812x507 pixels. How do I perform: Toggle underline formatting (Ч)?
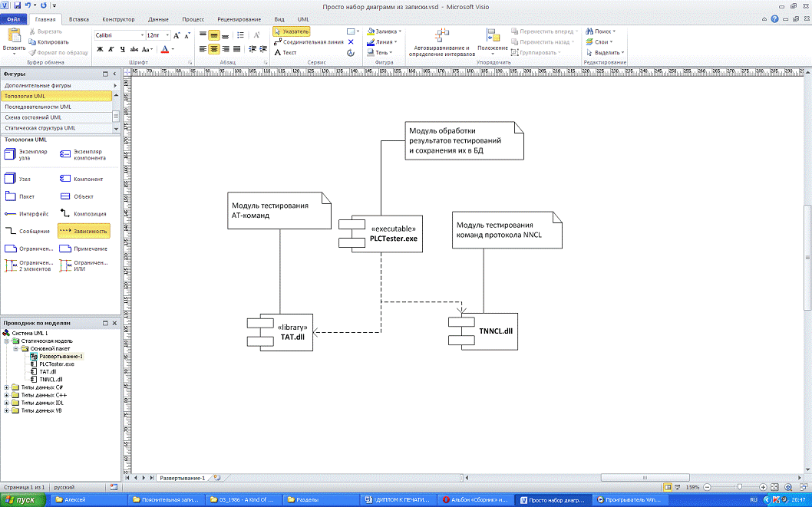tap(122, 49)
